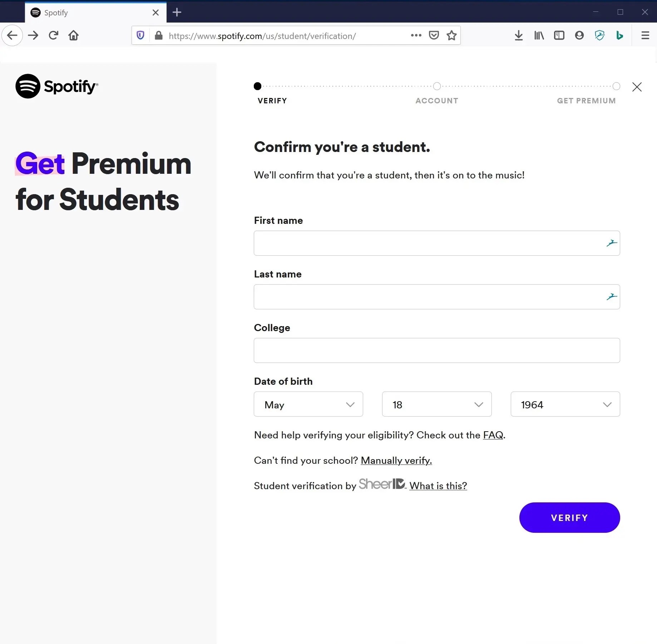Bookmark this page with the star icon

[451, 35]
